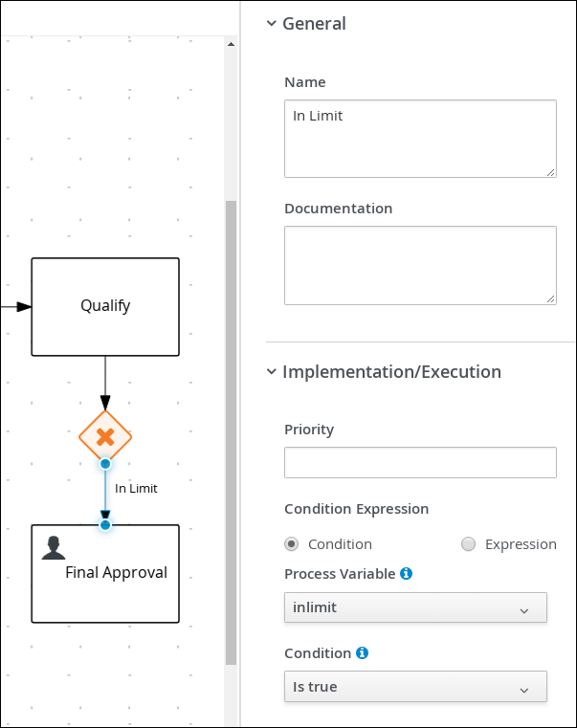This screenshot has width=577, height=728.
Task: Click the scroll up arrow on canvas
Action: [230, 44]
